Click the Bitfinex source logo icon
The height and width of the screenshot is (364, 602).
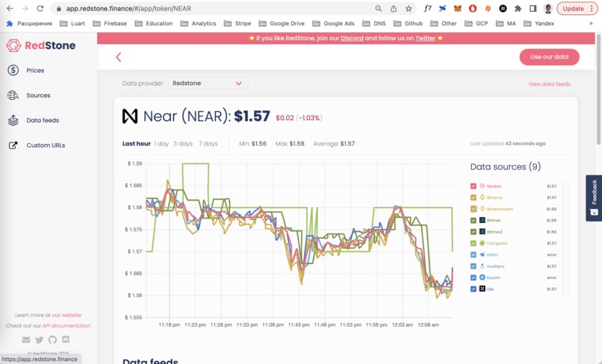pyautogui.click(x=482, y=220)
